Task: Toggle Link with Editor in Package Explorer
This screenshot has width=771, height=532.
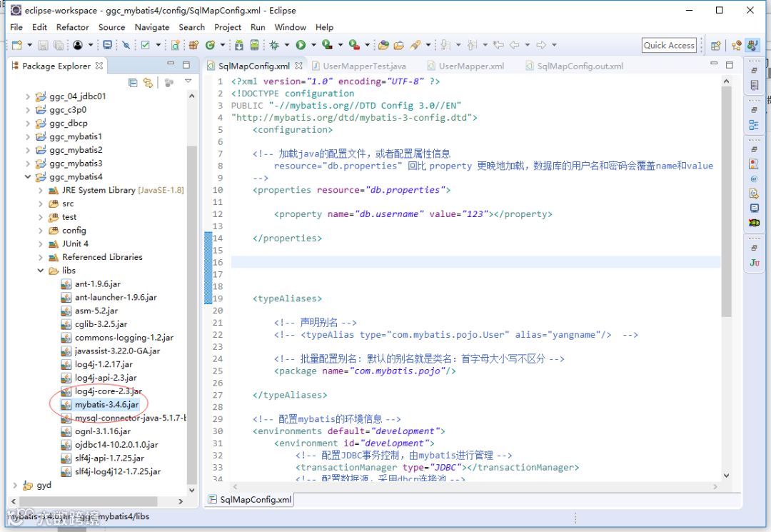Action: (x=148, y=83)
